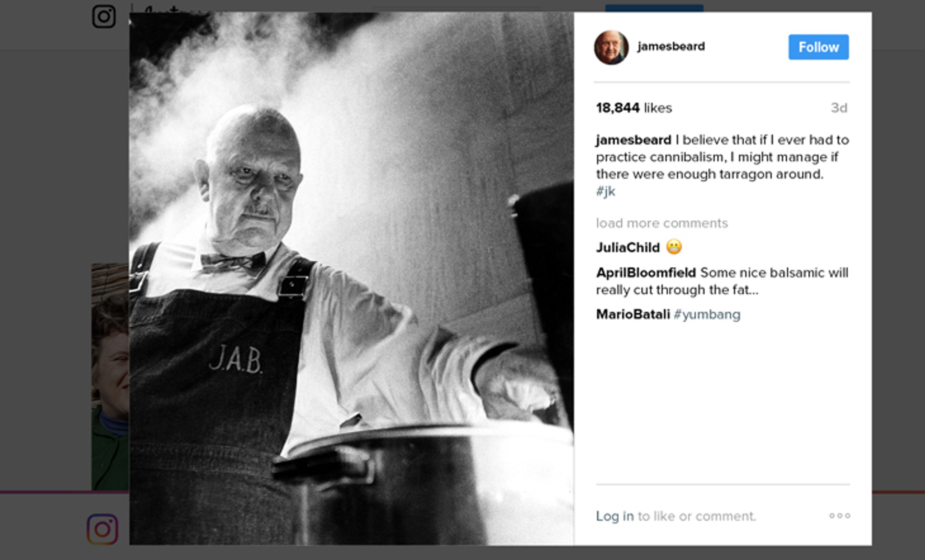Screen dimensions: 925x560
Task: Click the black-and-white chef photo
Action: (x=351, y=278)
